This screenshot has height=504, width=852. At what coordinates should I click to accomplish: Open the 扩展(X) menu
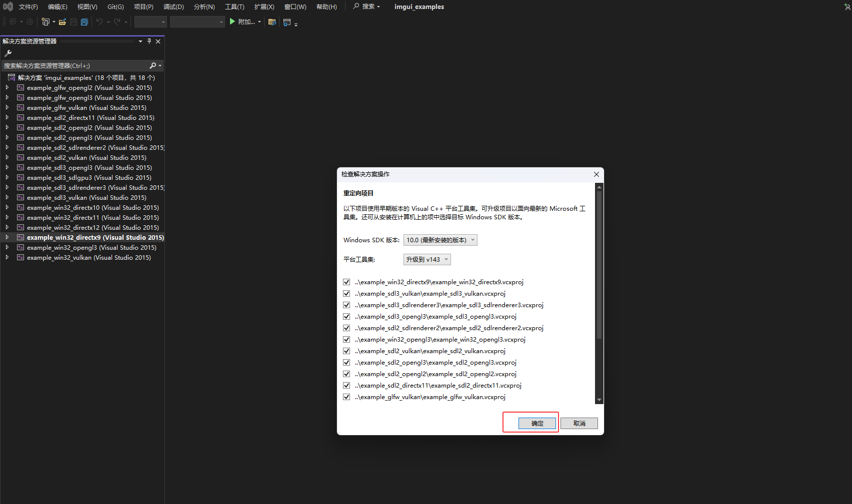[264, 7]
